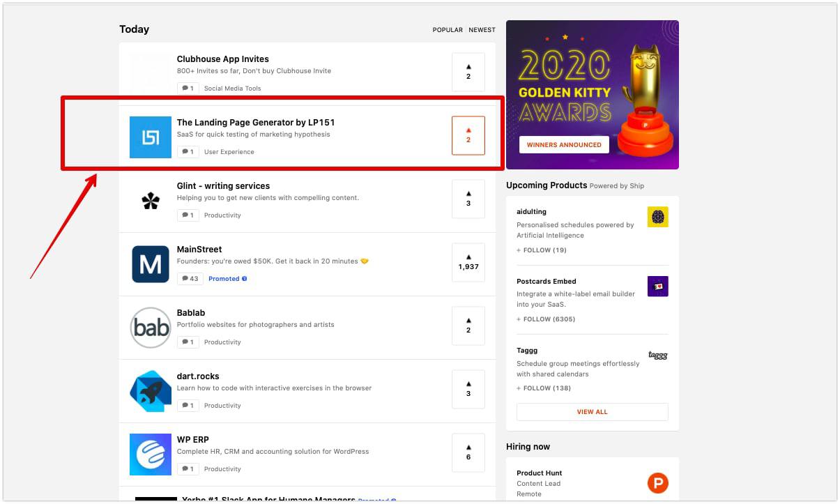Click aidulting brain icon
The height and width of the screenshot is (504, 840).
pos(658,217)
